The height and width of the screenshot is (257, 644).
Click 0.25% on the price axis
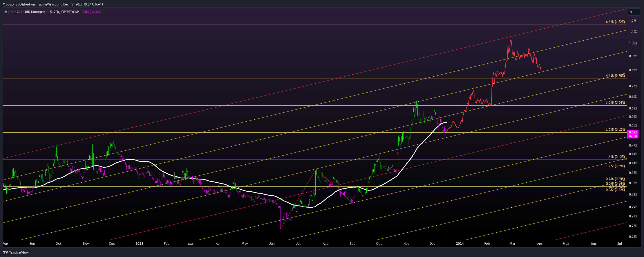(x=633, y=226)
